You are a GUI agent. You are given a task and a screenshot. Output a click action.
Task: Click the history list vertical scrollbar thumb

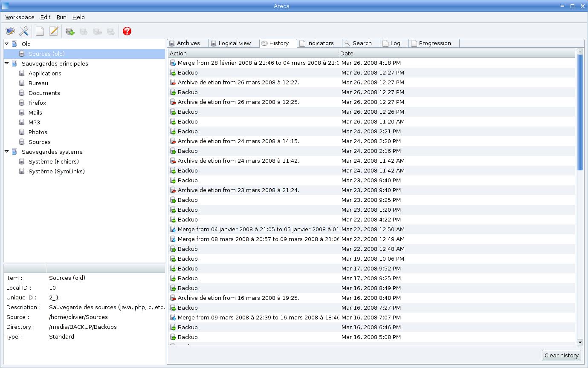point(580,112)
